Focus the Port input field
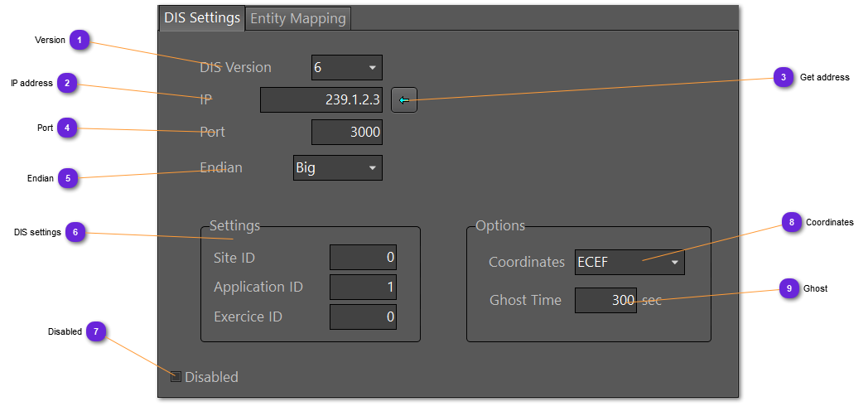The image size is (868, 406). click(x=346, y=132)
